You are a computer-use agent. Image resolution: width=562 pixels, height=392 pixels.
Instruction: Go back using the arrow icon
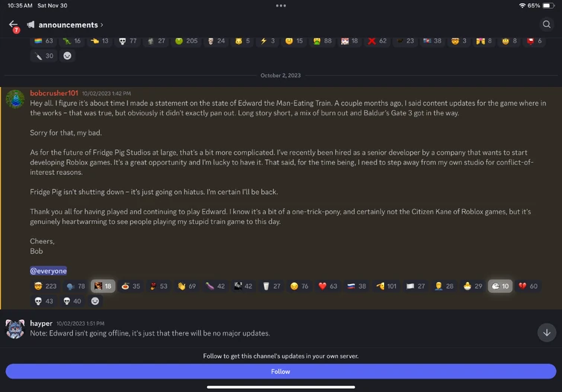13,25
